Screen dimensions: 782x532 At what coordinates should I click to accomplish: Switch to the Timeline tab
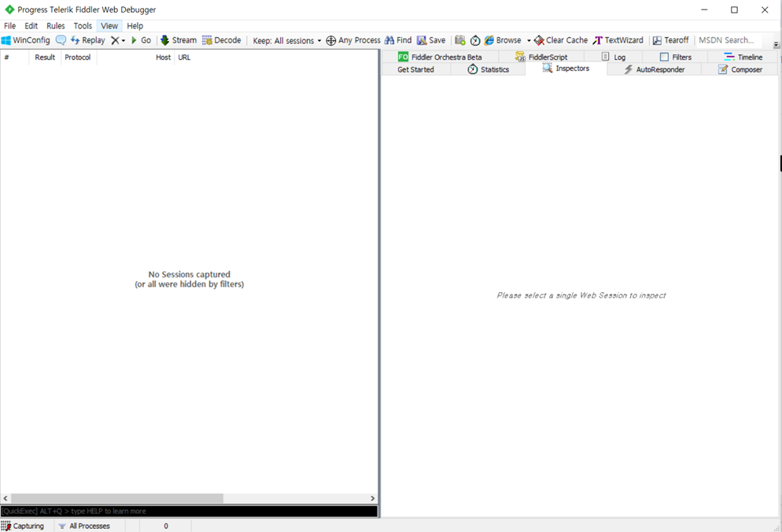(743, 57)
